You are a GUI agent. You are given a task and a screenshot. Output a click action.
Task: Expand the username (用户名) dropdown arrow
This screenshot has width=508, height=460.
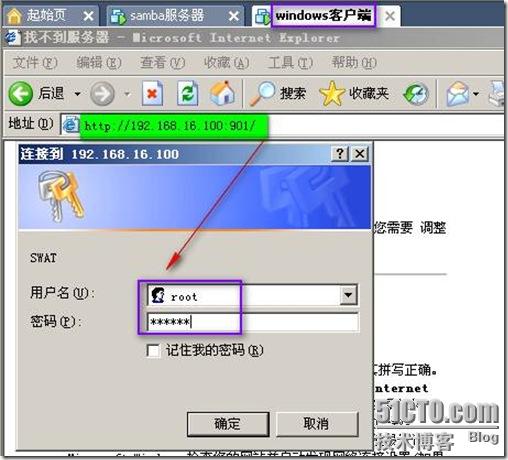(348, 295)
